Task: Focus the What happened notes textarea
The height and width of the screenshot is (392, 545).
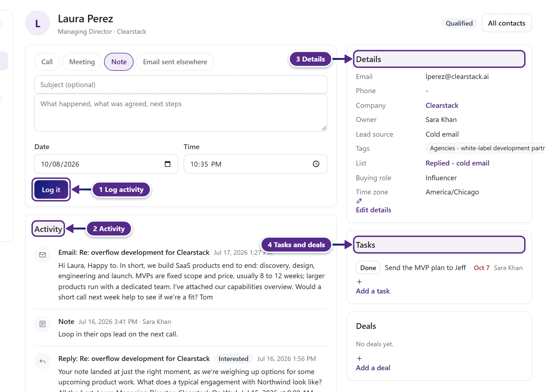Action: coord(181,113)
